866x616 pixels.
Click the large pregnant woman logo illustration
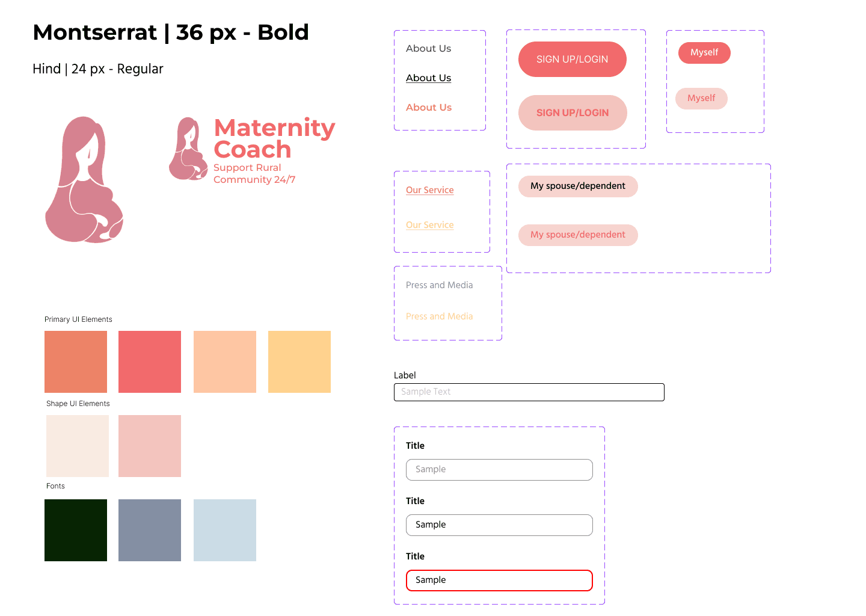[84, 179]
